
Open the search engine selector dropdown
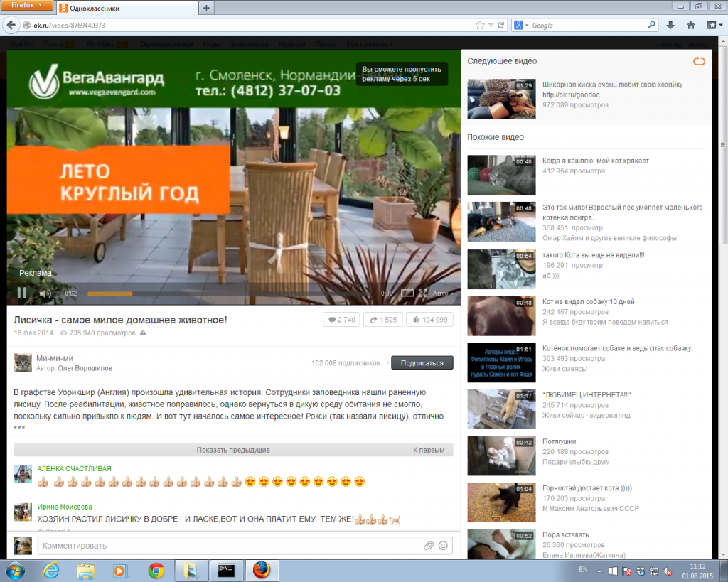coord(521,25)
